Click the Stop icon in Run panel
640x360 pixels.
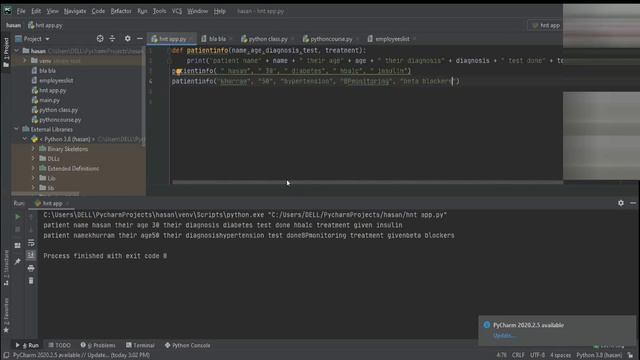[x=18, y=229]
